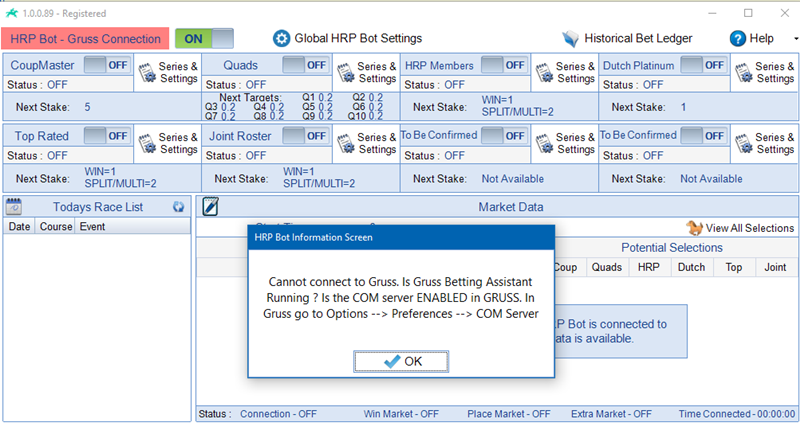Select the Joint selections column header
The height and width of the screenshot is (426, 800).
coord(775,267)
